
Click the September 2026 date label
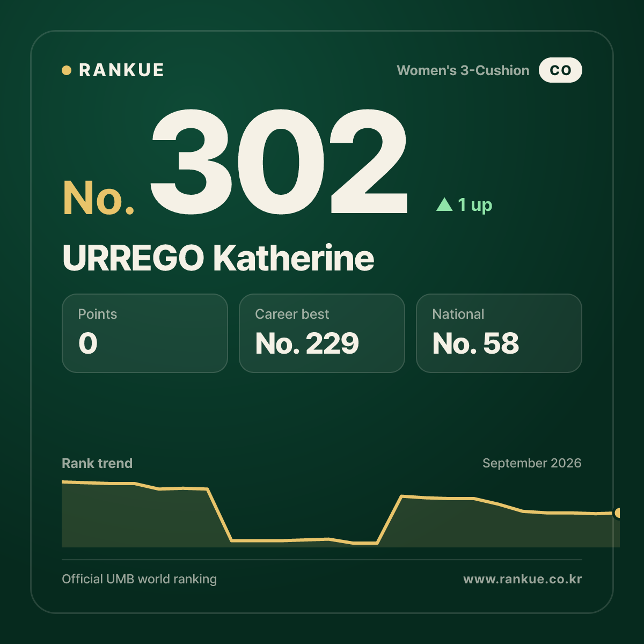tap(532, 463)
